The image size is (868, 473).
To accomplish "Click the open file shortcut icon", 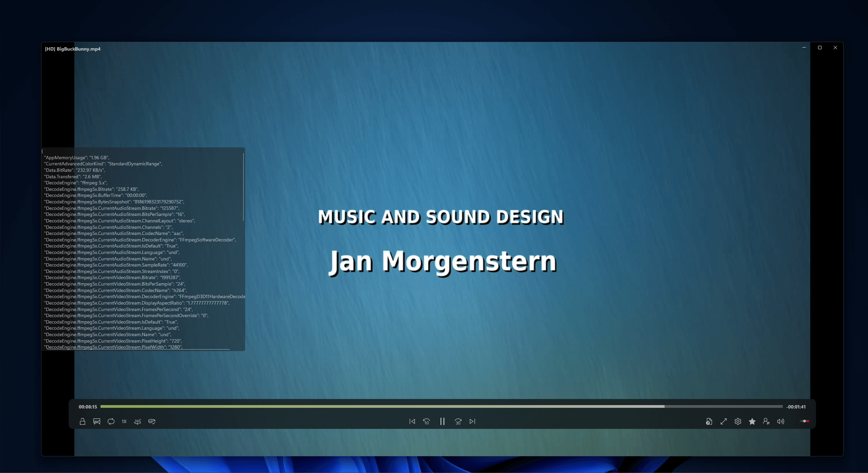I will 709,421.
